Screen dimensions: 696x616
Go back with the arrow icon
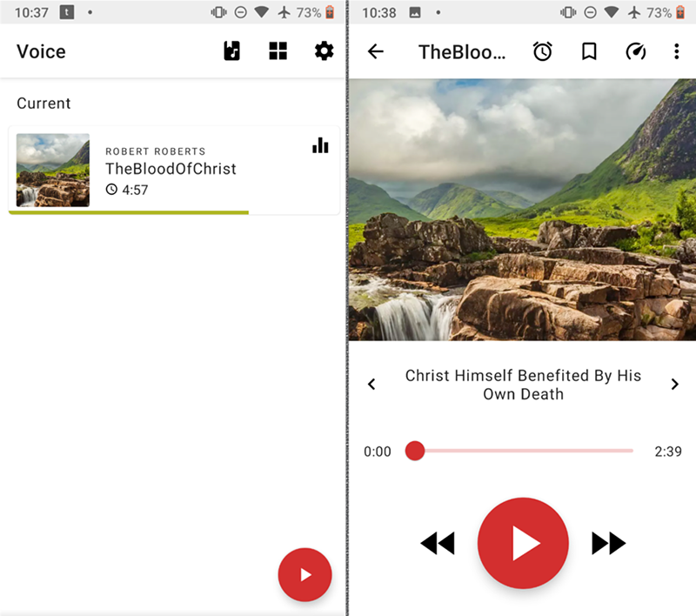(376, 51)
